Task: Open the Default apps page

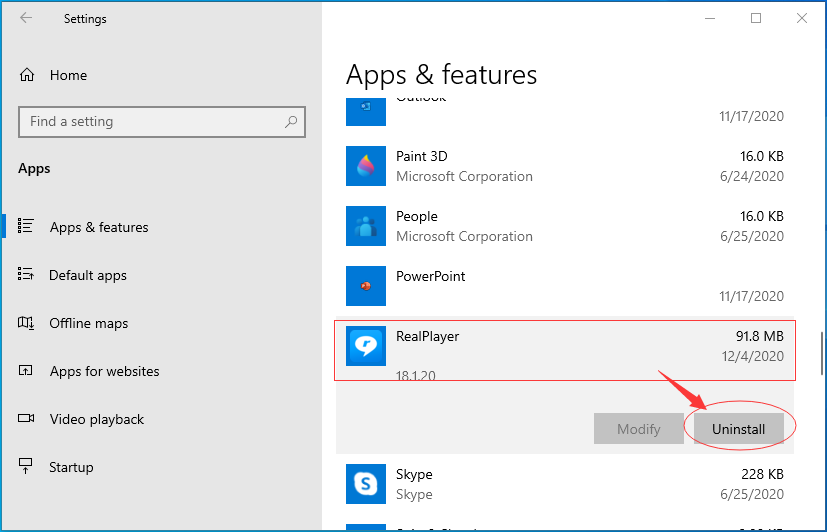Action: point(88,275)
